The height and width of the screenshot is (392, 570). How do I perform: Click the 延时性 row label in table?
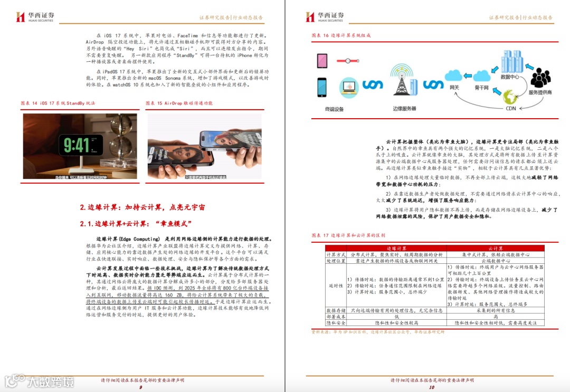pos(336,285)
